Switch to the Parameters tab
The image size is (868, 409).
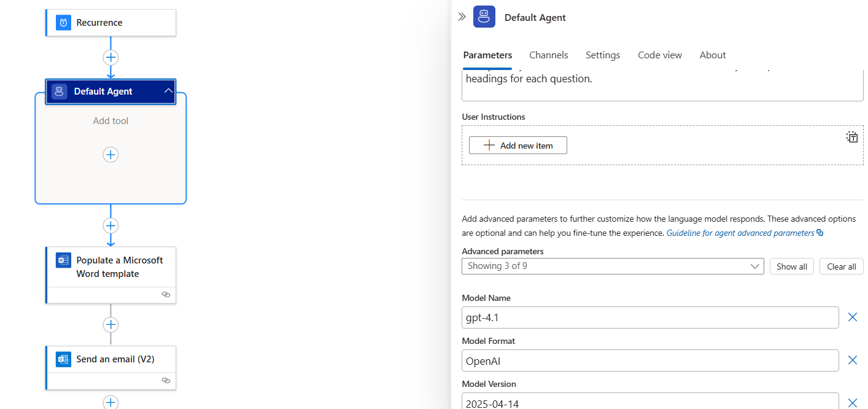pyautogui.click(x=487, y=55)
